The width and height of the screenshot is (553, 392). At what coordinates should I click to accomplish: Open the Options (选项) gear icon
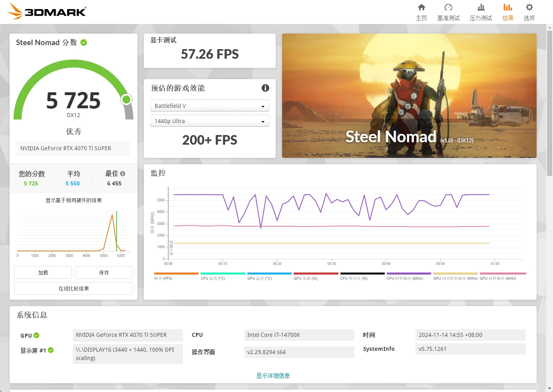point(529,8)
